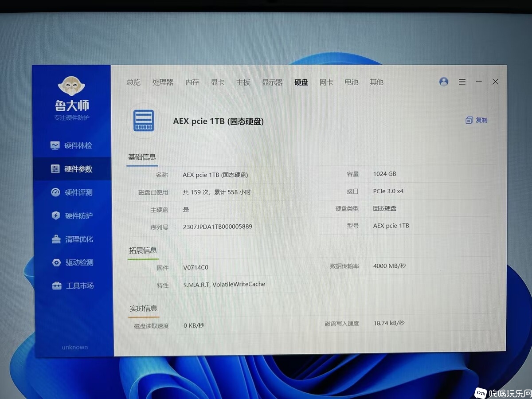Image resolution: width=532 pixels, height=399 pixels.
Task: Switch to the 总览 tab
Action: click(x=133, y=82)
